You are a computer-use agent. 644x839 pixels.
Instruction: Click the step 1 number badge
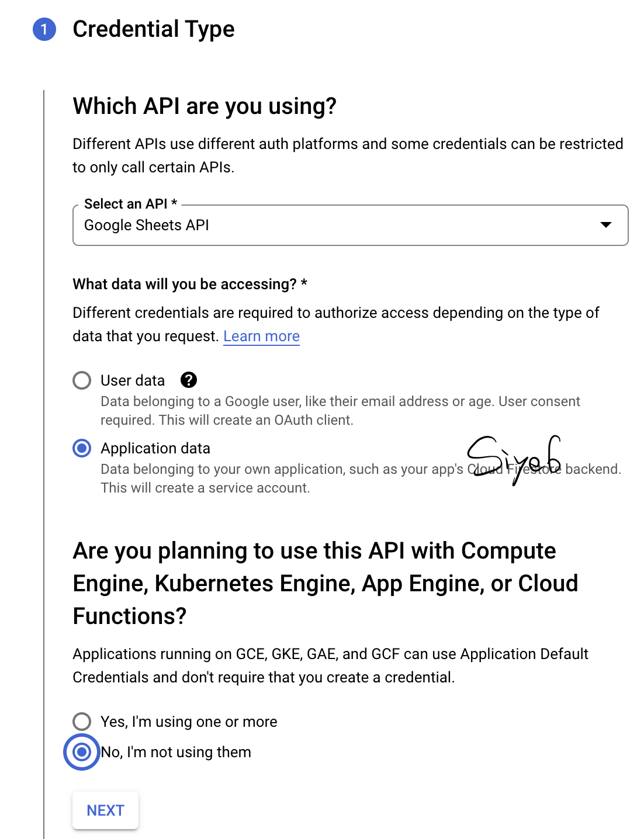pos(44,29)
